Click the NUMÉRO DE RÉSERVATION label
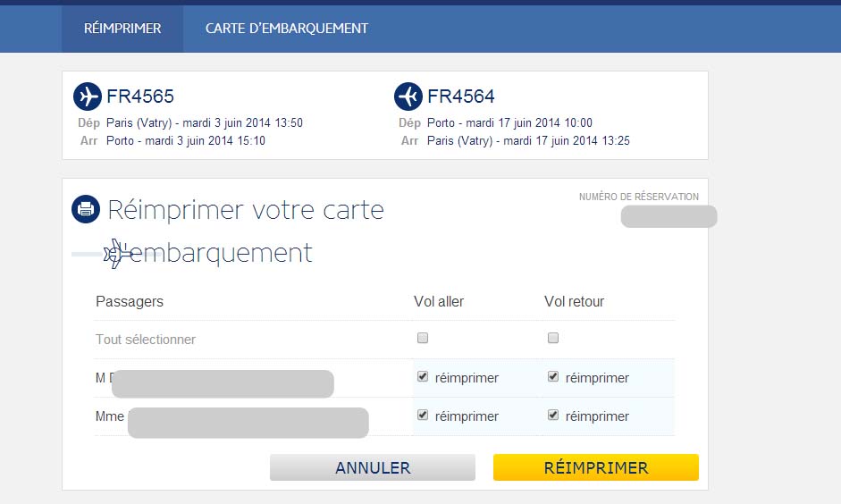This screenshot has height=504, width=841. click(x=639, y=197)
